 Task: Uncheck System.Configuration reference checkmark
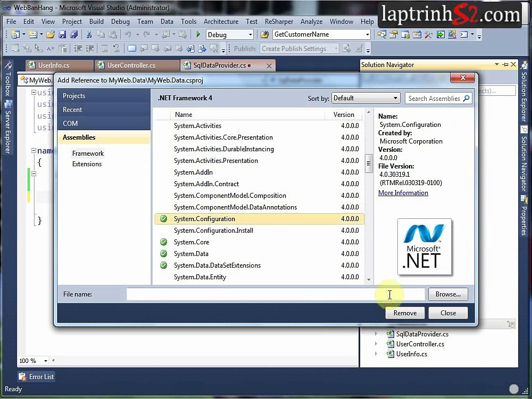pos(163,219)
